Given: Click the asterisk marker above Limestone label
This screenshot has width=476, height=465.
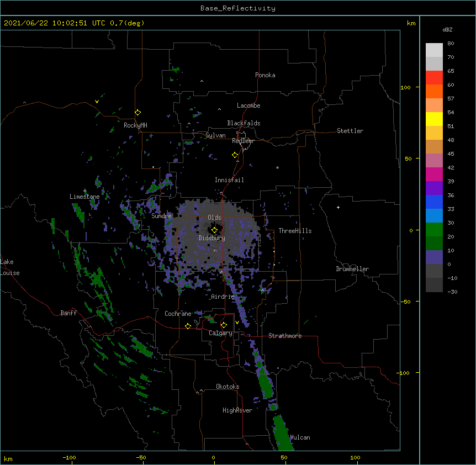Looking at the screenshot, I should [85, 191].
